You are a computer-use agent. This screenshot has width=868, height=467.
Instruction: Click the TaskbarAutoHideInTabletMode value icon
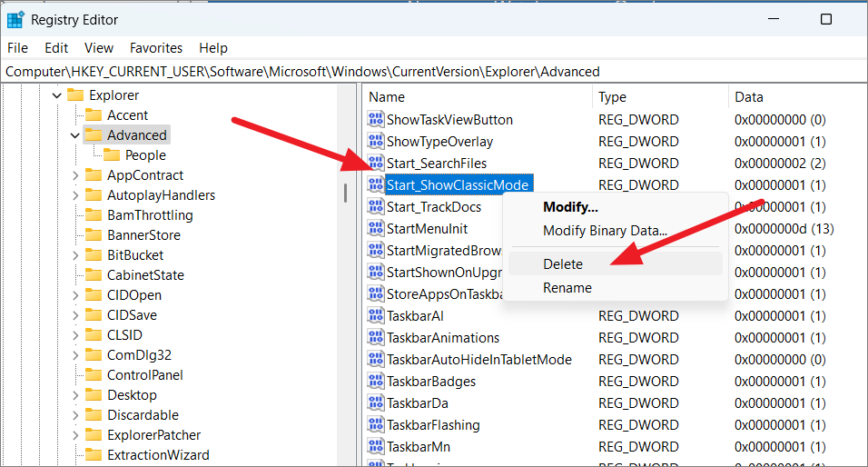(376, 359)
